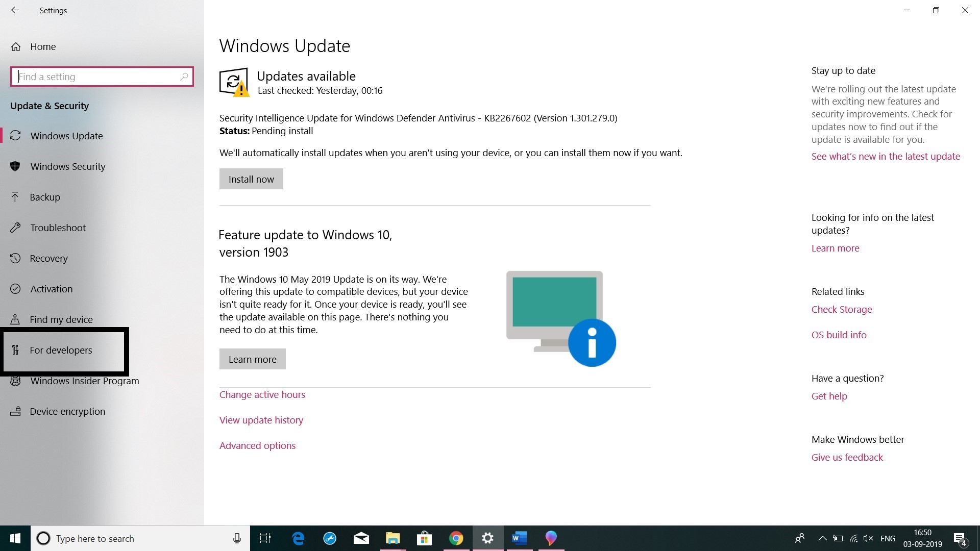Viewport: 980px width, 551px height.
Task: Expand Advanced options settings
Action: click(x=257, y=445)
